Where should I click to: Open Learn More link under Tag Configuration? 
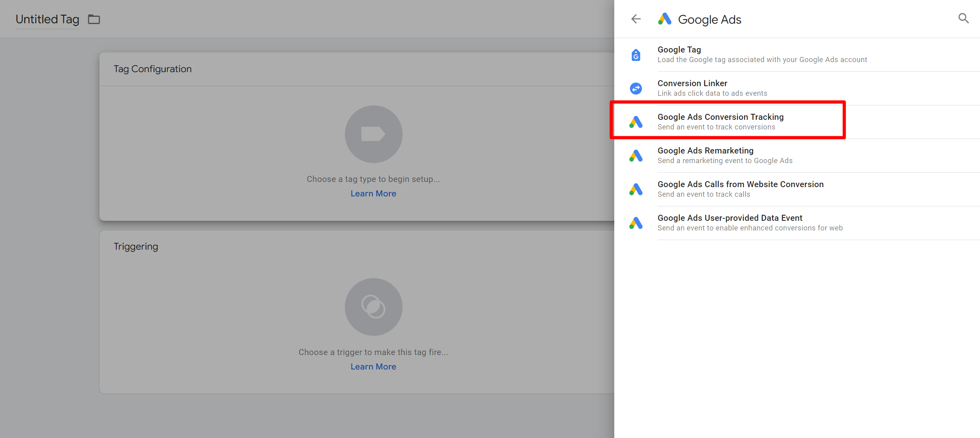(x=373, y=194)
